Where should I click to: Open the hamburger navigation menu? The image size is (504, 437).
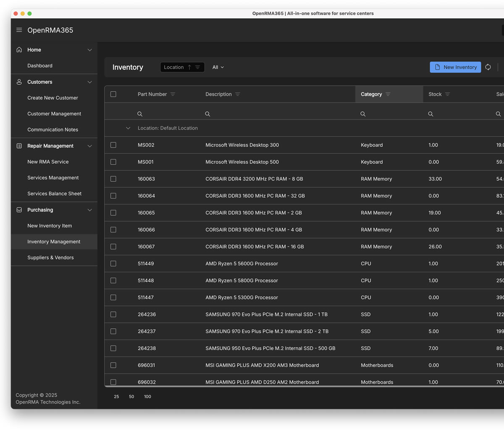[19, 30]
